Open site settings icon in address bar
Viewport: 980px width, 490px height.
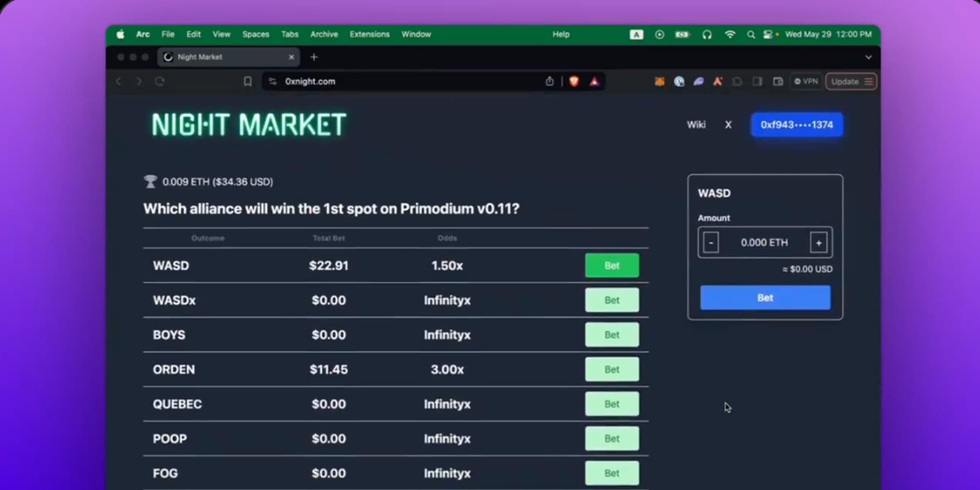(272, 81)
